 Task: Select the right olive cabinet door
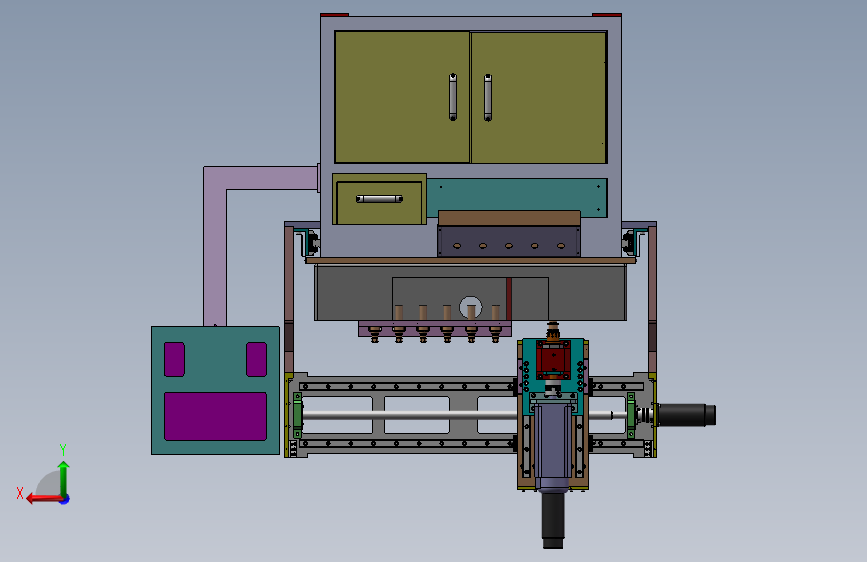click(x=539, y=97)
